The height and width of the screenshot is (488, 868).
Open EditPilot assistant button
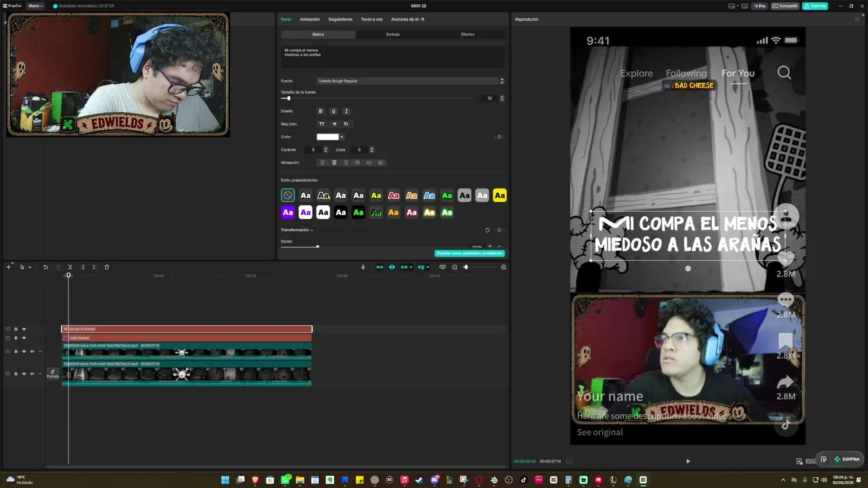click(x=847, y=460)
